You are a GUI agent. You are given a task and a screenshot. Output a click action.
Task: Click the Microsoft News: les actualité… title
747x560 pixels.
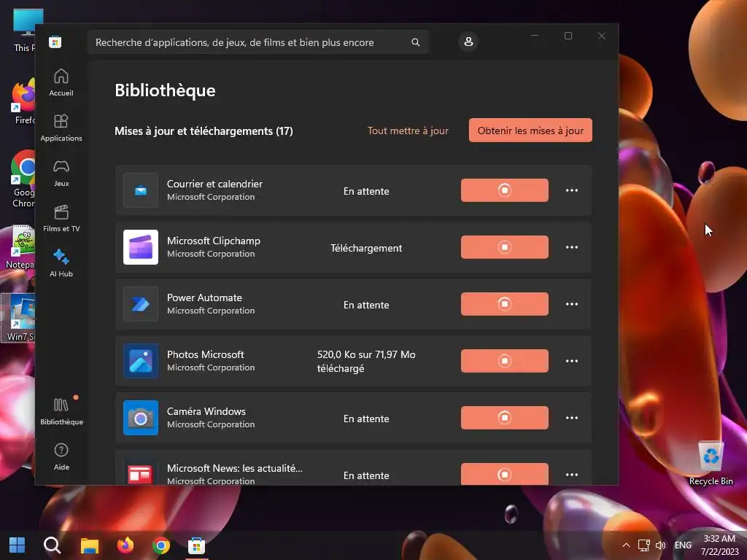point(234,468)
